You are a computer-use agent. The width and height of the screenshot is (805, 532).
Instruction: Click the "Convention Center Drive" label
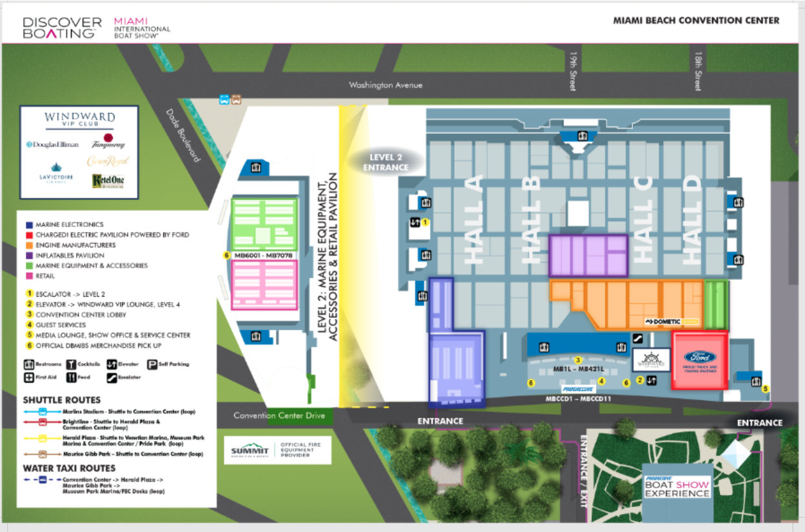tap(279, 415)
